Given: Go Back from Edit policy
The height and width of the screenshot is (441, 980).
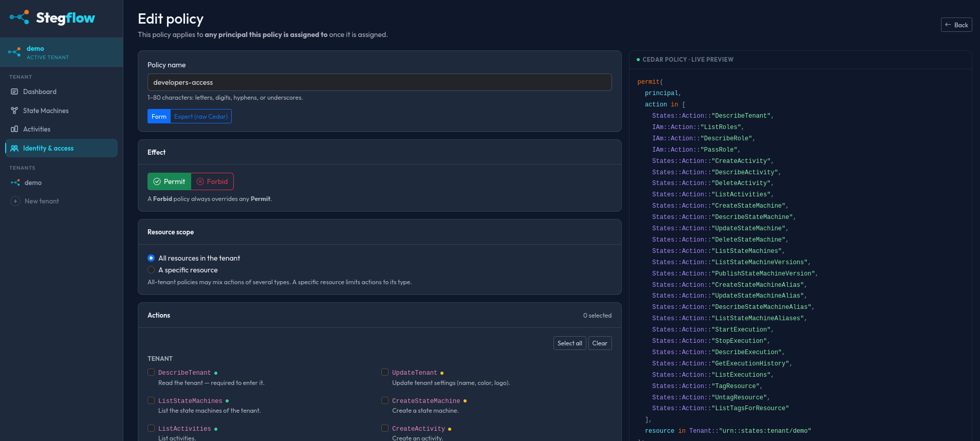Looking at the screenshot, I should 956,25.
